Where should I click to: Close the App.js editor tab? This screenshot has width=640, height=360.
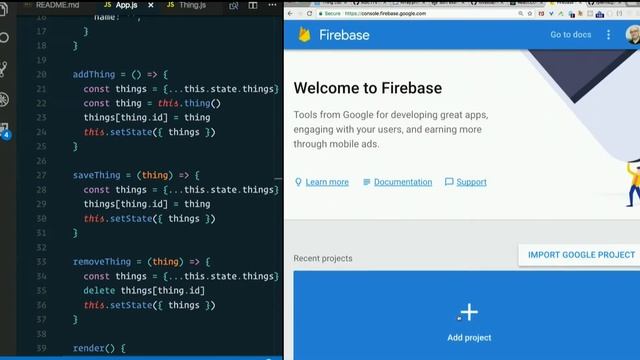point(151,5)
